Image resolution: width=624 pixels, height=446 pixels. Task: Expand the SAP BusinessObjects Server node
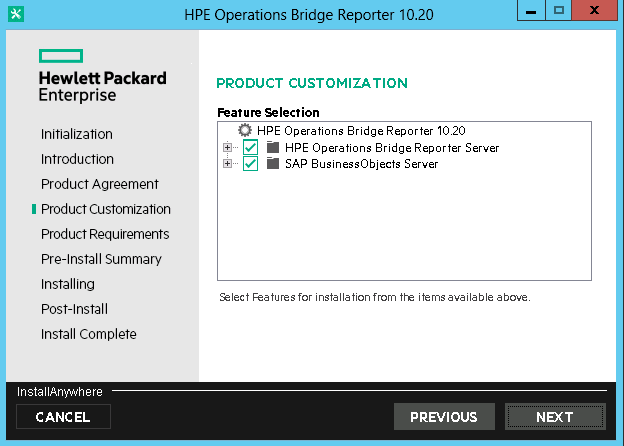click(228, 164)
